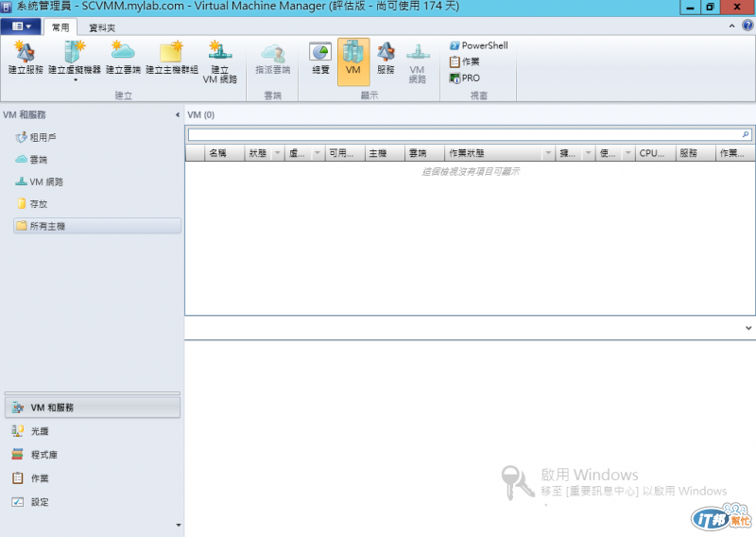Viewport: 756px width, 537px height.
Task: Collapse the ribbon with the up chevron
Action: (x=731, y=26)
